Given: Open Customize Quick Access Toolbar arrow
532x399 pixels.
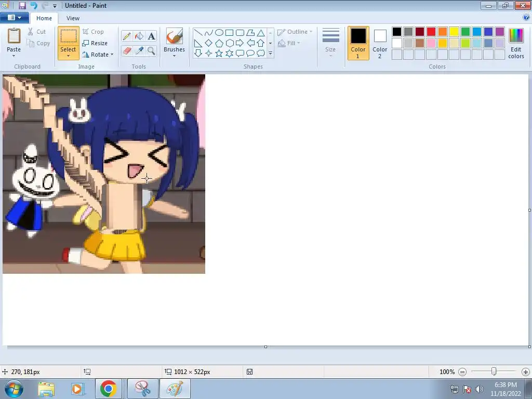Looking at the screenshot, I should pyautogui.click(x=55, y=6).
